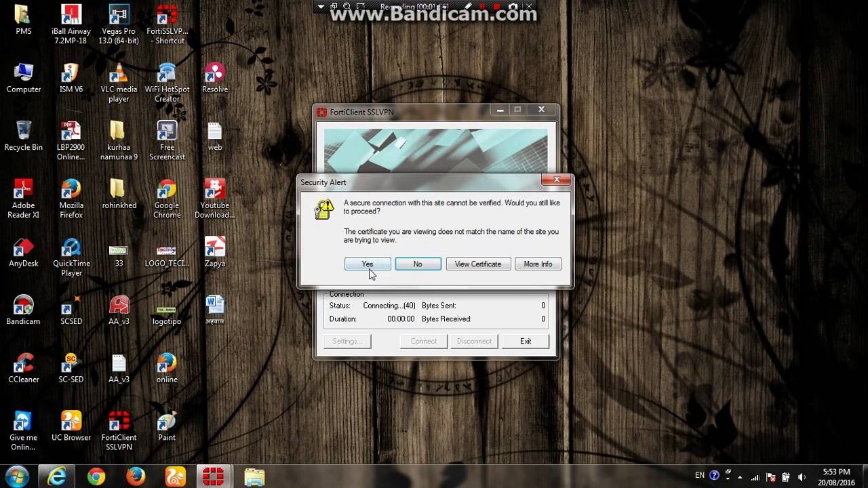This screenshot has width=868, height=488.
Task: Select the Paint desktop icon
Action: [x=167, y=426]
